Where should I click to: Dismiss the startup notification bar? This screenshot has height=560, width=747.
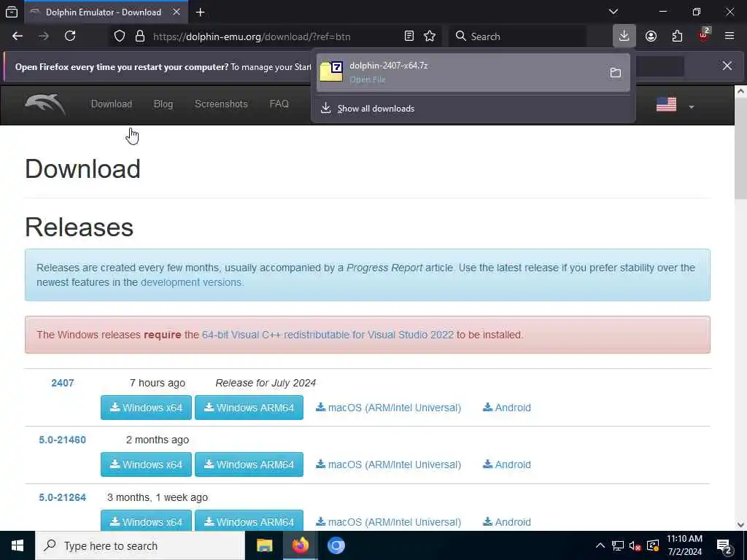pyautogui.click(x=727, y=66)
